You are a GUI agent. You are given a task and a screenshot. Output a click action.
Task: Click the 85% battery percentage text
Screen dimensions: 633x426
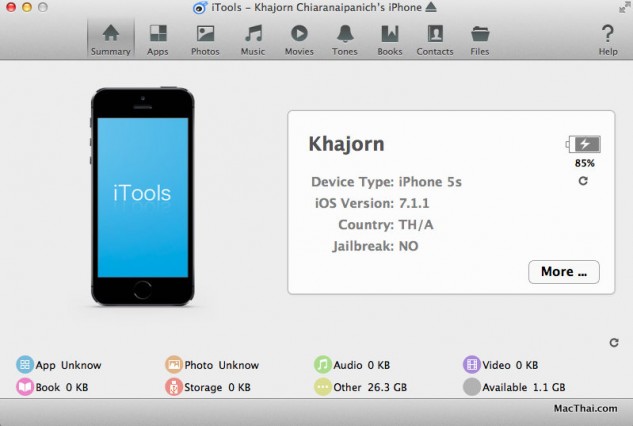click(585, 163)
